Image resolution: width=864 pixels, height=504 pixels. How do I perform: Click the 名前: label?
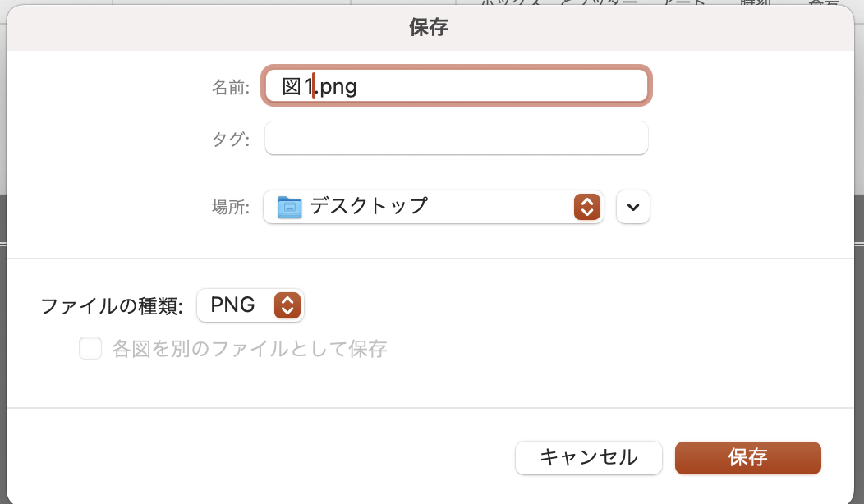tap(231, 87)
